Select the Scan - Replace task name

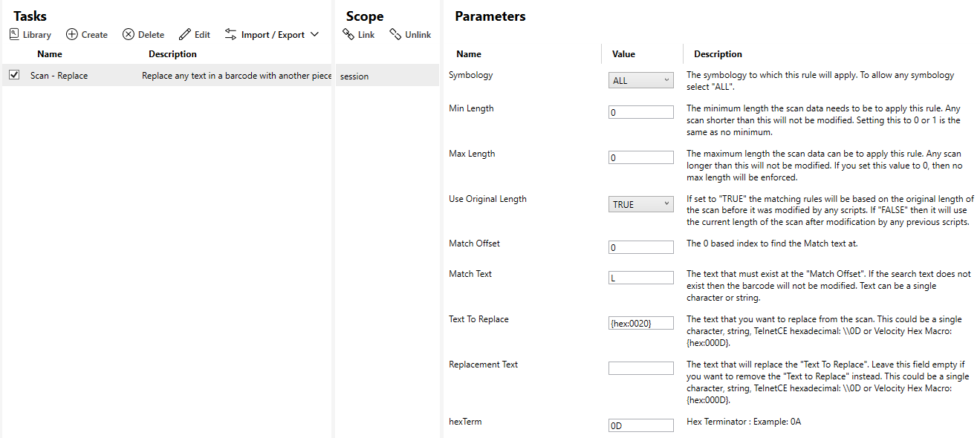pos(59,76)
